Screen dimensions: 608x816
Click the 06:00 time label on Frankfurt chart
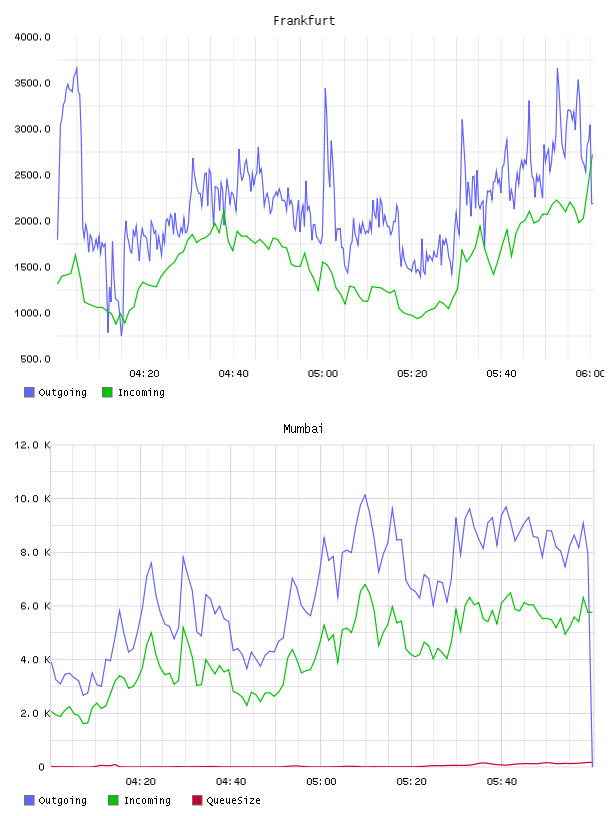(x=590, y=374)
